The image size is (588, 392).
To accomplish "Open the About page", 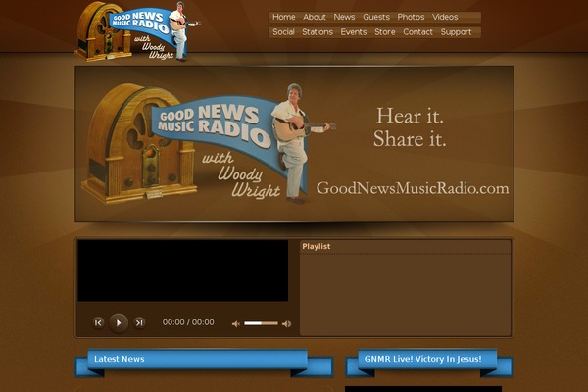I will click(x=315, y=17).
